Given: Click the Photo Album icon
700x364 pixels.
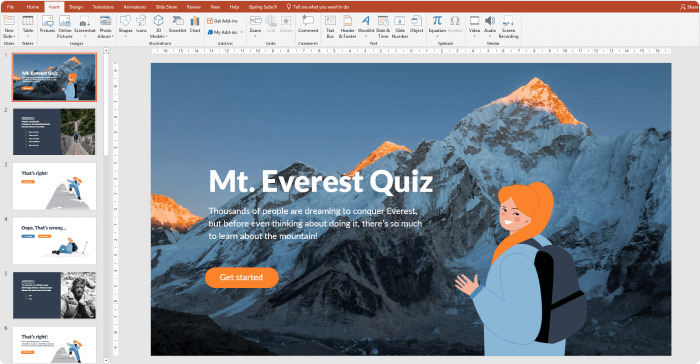Looking at the screenshot, I should click(105, 21).
